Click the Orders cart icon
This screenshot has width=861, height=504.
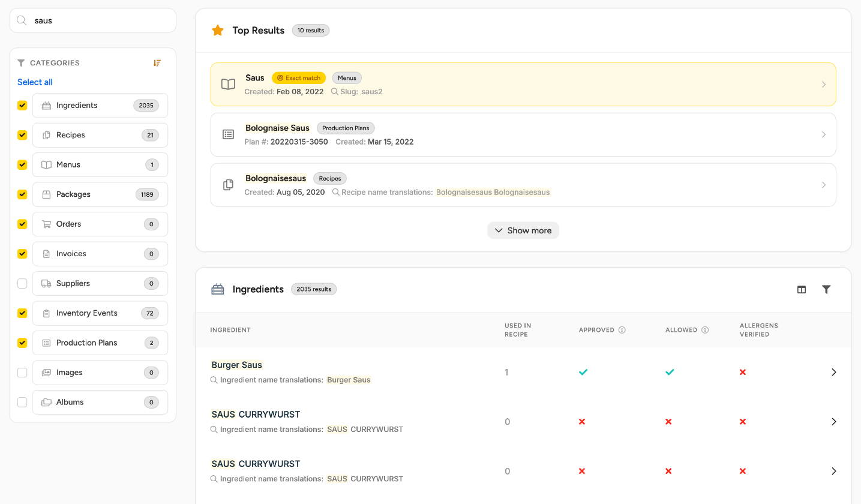pyautogui.click(x=46, y=224)
